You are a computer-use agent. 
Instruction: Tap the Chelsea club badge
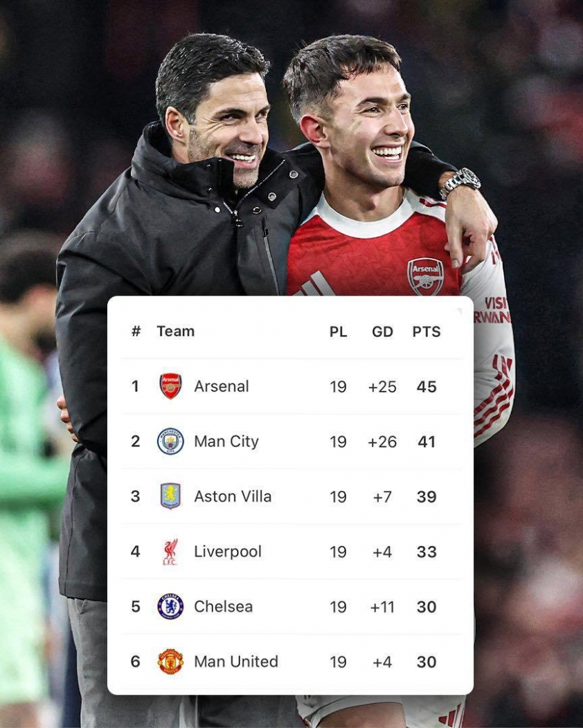click(170, 607)
